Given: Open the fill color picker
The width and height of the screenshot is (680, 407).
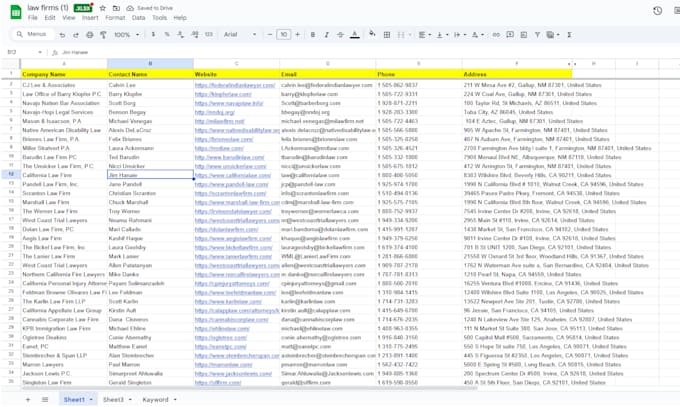Looking at the screenshot, I should point(372,34).
